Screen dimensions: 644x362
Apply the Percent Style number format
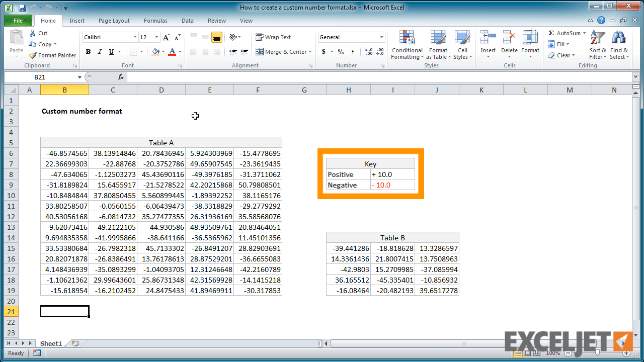(x=341, y=52)
